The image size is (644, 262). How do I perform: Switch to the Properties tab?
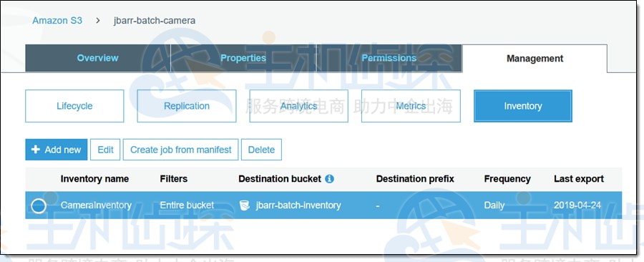point(243,58)
